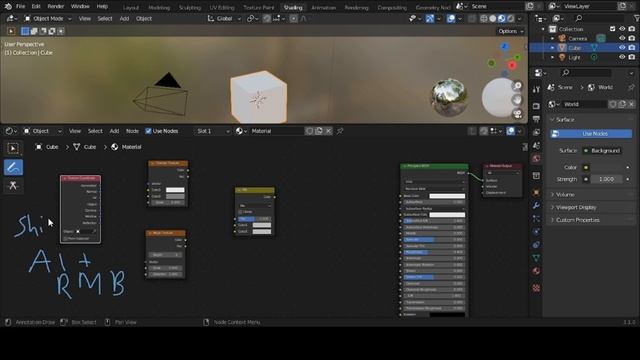This screenshot has width=640, height=360.
Task: Pin the node editor material
Action: (x=340, y=131)
